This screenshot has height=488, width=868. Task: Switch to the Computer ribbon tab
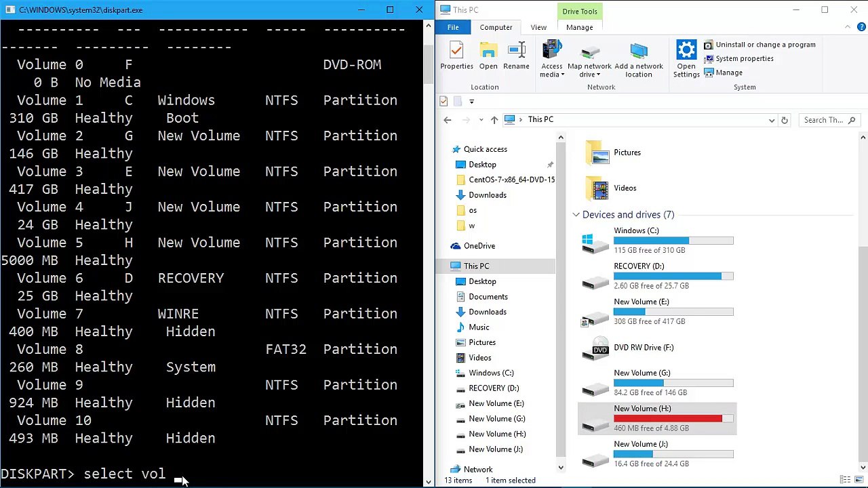pos(496,27)
